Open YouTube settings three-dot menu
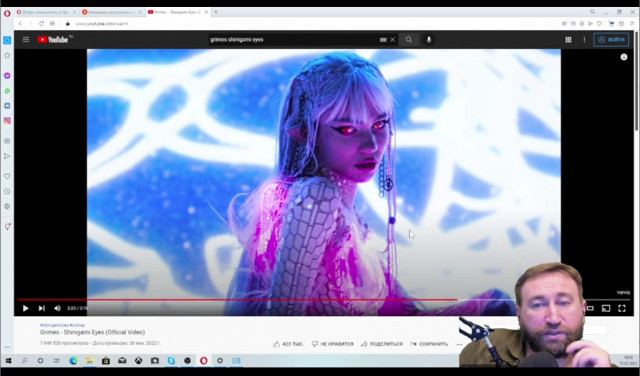The width and height of the screenshot is (640, 376). (584, 40)
